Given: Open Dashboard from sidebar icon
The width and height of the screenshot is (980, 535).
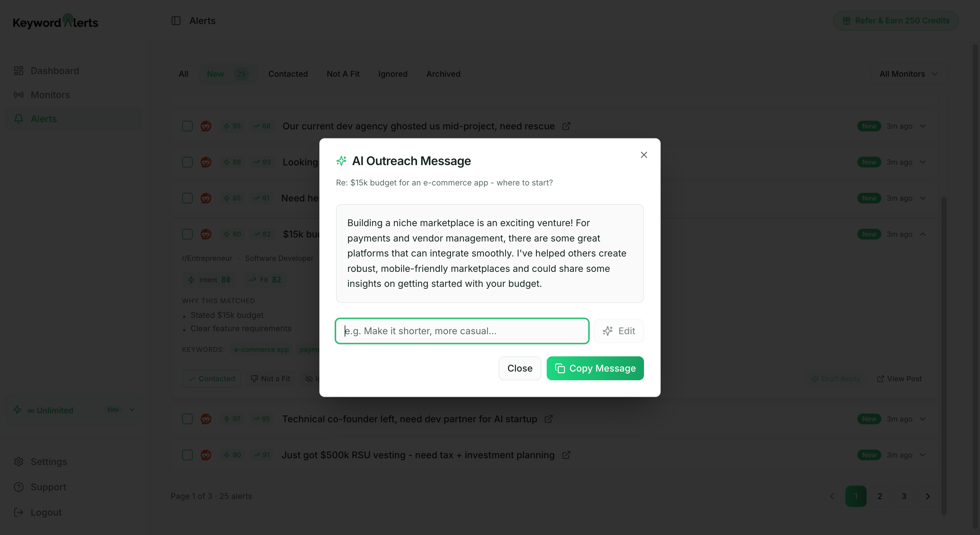Looking at the screenshot, I should click(x=19, y=71).
